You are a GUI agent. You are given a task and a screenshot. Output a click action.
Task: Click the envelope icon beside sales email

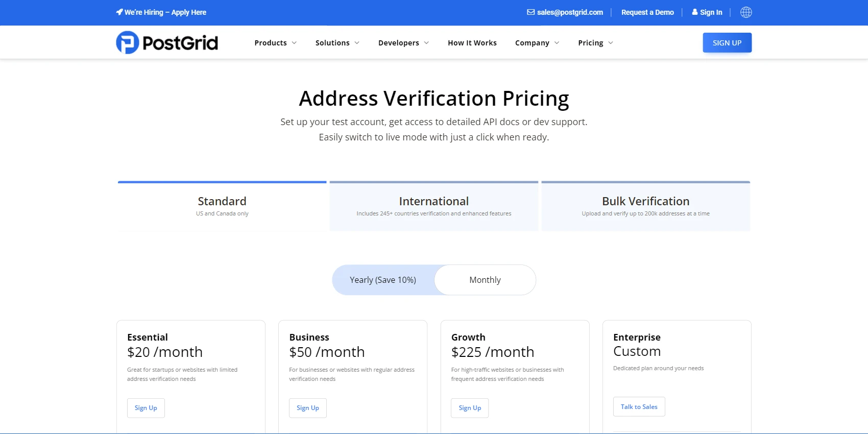(x=531, y=12)
